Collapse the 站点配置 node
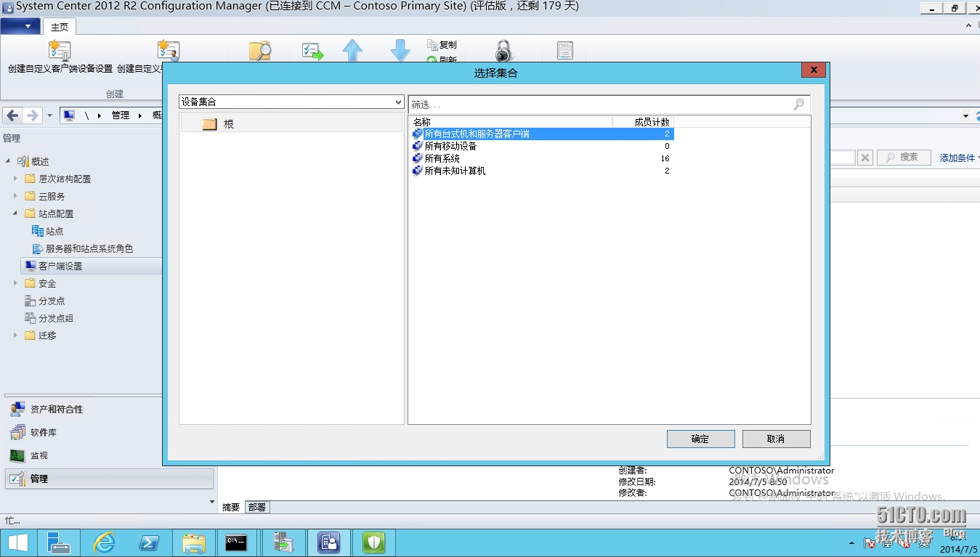The height and width of the screenshot is (557, 980). point(15,214)
